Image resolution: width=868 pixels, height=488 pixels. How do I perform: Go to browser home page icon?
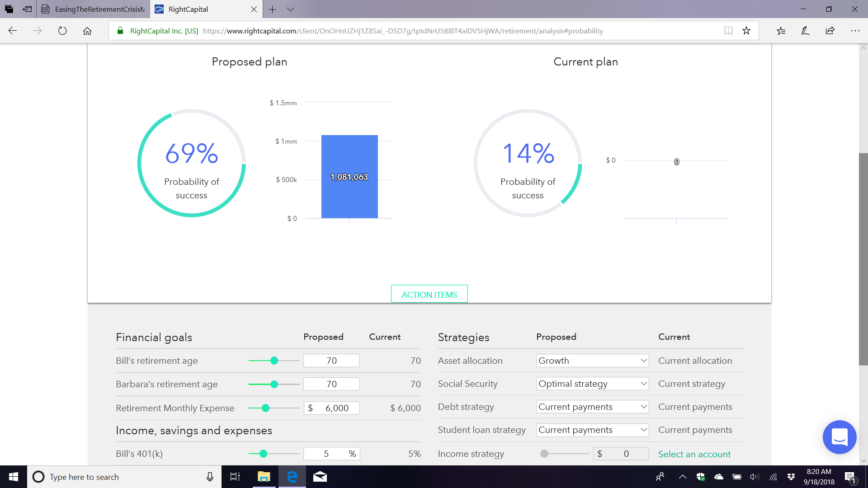87,31
